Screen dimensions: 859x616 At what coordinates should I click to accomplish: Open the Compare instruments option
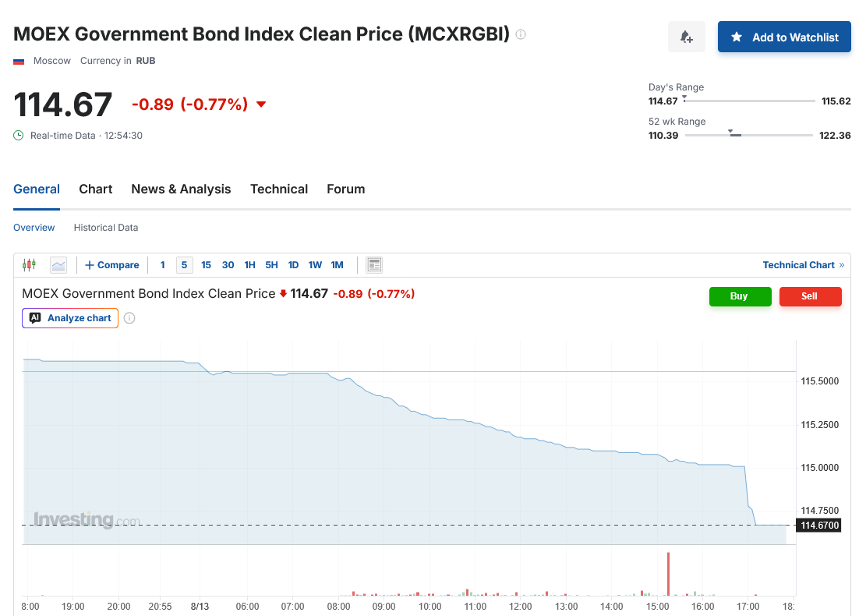pos(111,265)
